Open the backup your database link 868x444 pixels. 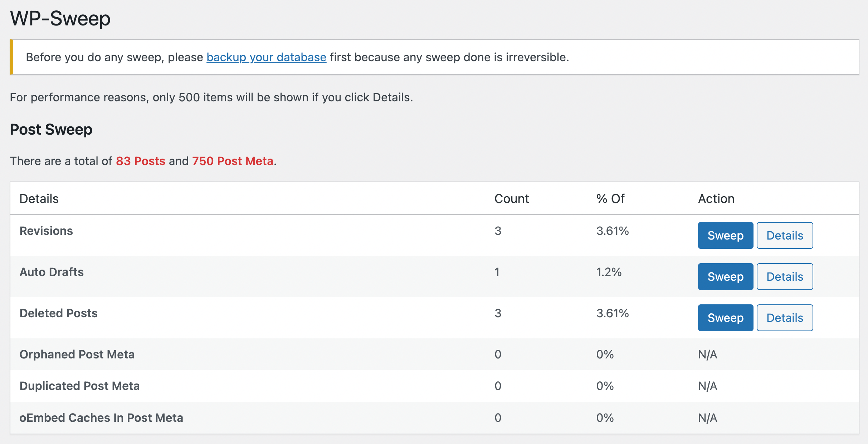pyautogui.click(x=266, y=57)
